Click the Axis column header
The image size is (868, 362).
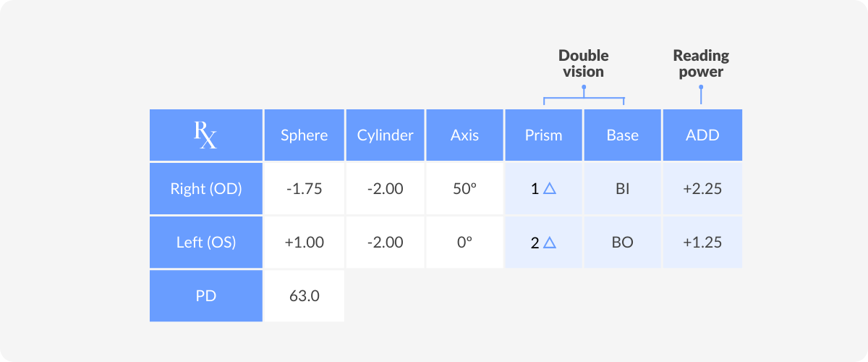(464, 135)
